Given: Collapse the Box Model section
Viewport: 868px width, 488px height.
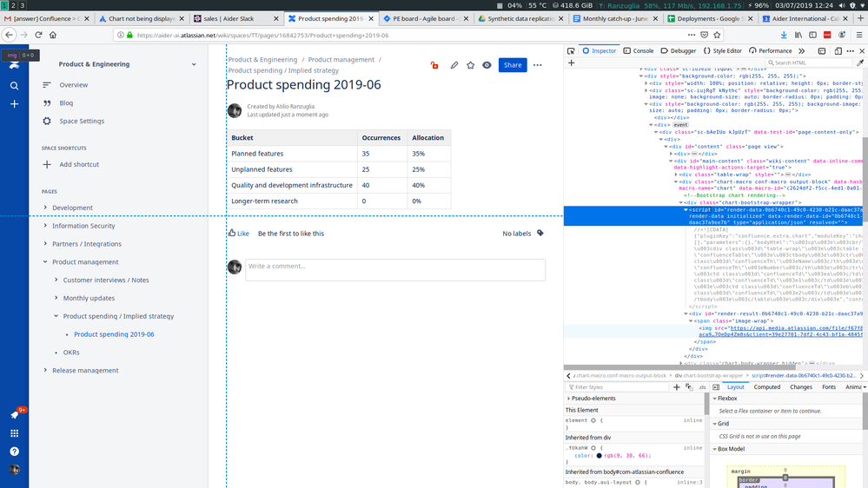Looking at the screenshot, I should tap(715, 449).
